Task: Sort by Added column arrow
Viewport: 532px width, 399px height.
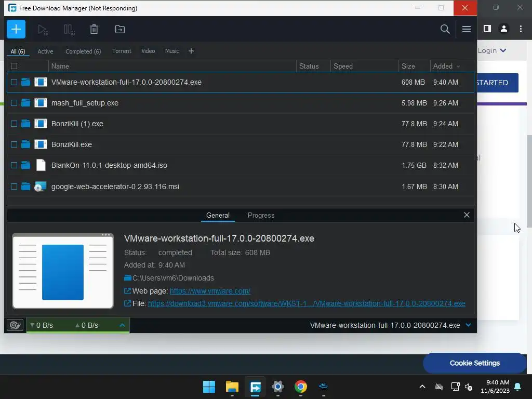Action: pos(458,66)
